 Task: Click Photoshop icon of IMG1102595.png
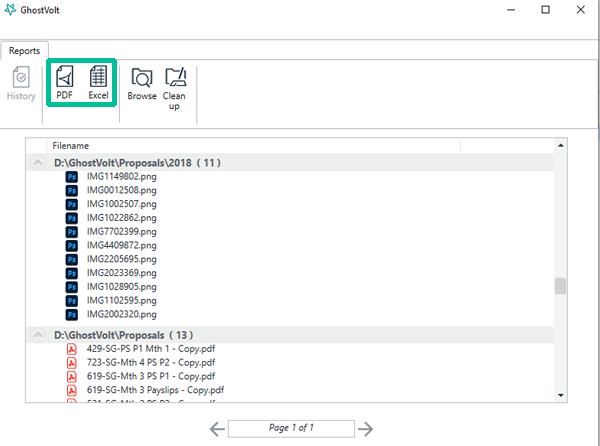point(72,301)
